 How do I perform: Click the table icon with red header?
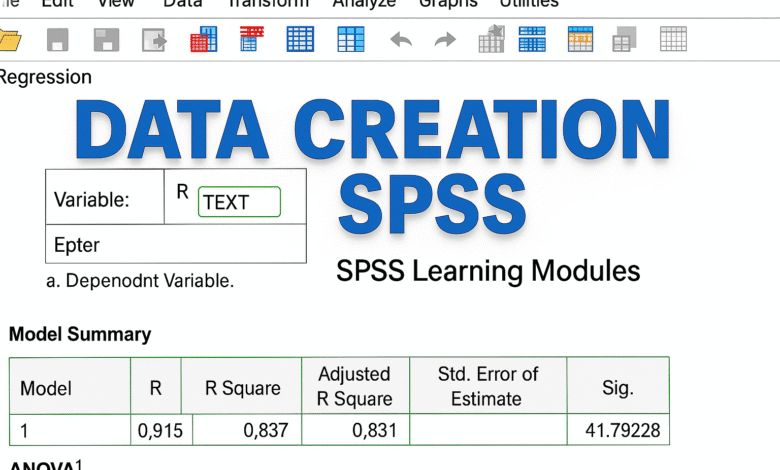[251, 39]
